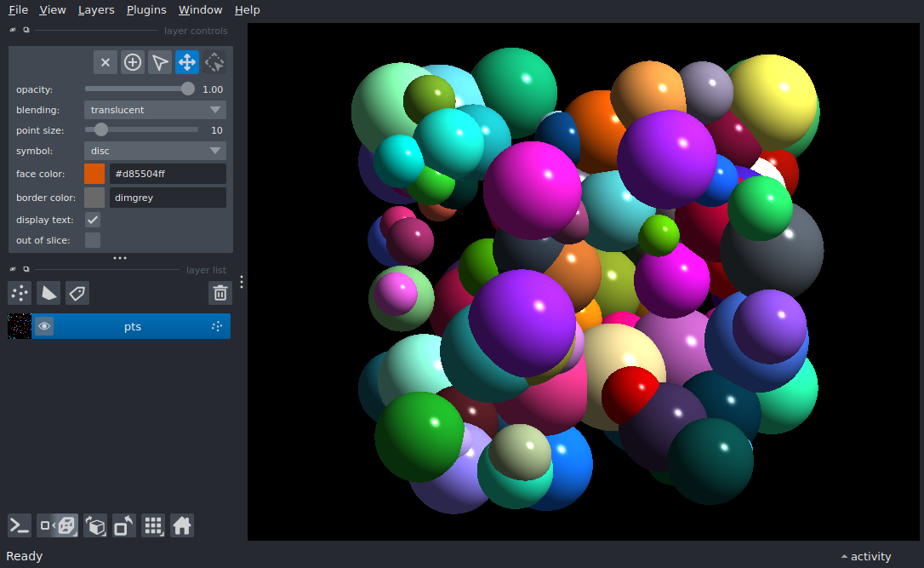Open the blending mode dropdown

pyautogui.click(x=155, y=110)
